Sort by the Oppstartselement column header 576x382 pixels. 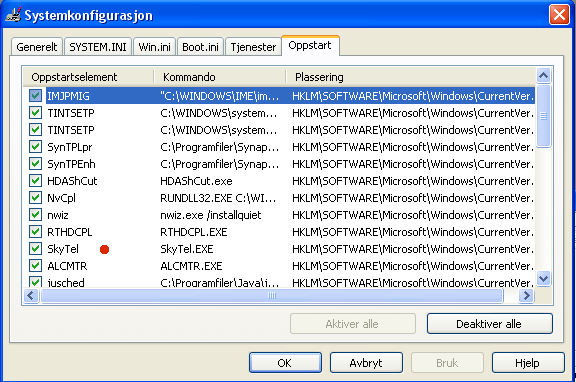pos(88,77)
